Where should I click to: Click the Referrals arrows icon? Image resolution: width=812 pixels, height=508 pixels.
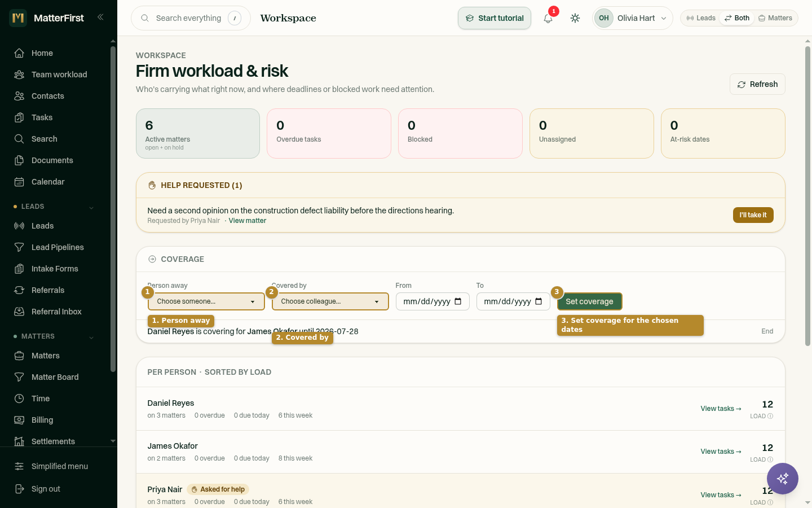[x=19, y=290]
